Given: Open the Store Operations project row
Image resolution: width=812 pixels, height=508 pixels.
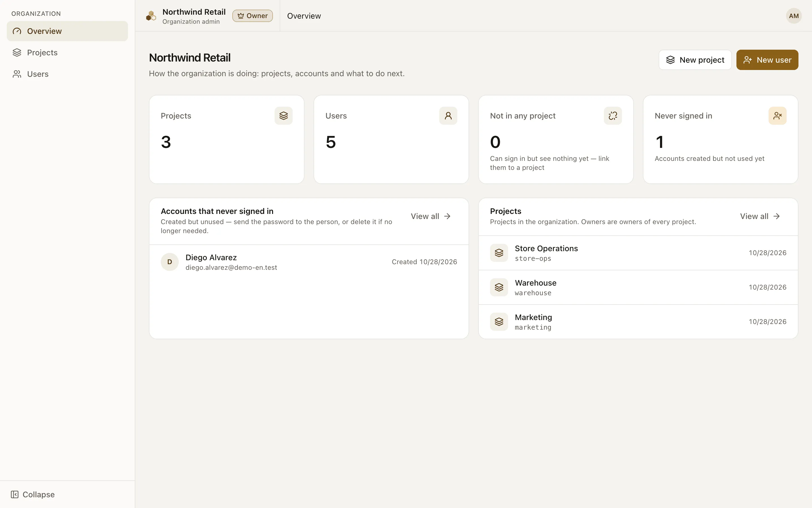Looking at the screenshot, I should click(x=638, y=253).
